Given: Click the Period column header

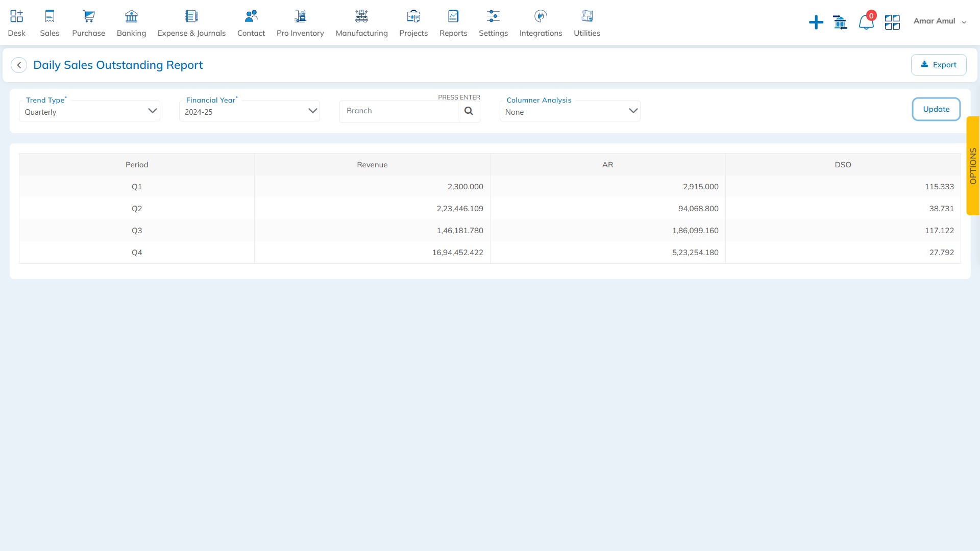Looking at the screenshot, I should (x=137, y=165).
